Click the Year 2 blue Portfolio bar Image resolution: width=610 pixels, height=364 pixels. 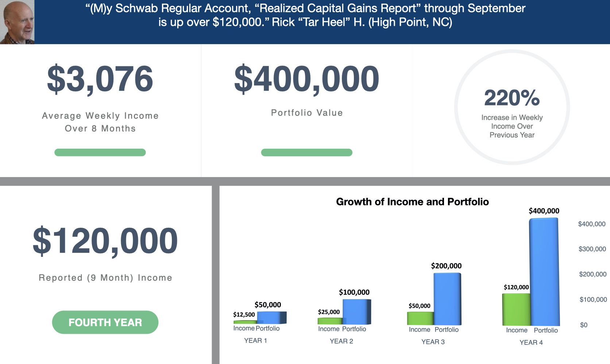click(356, 312)
